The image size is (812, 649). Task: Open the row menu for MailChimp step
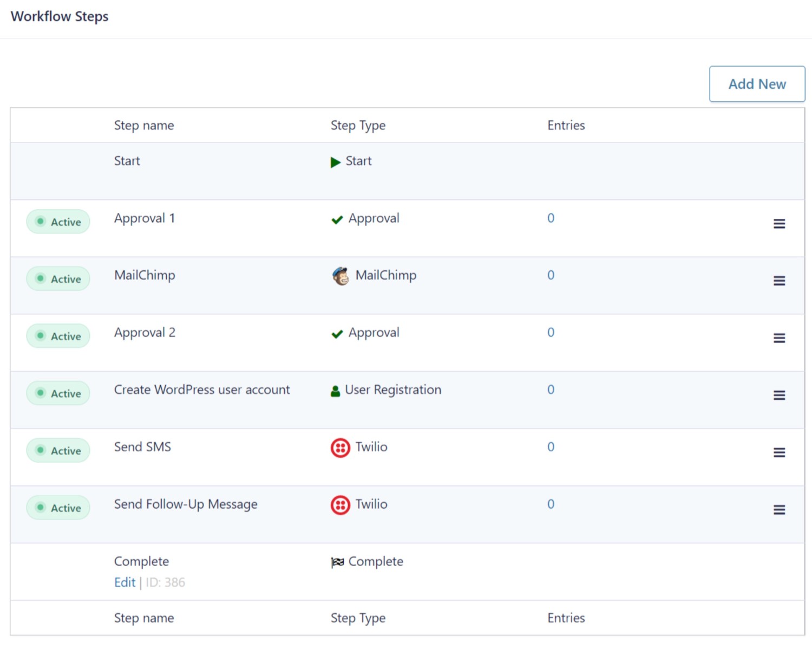click(x=778, y=281)
